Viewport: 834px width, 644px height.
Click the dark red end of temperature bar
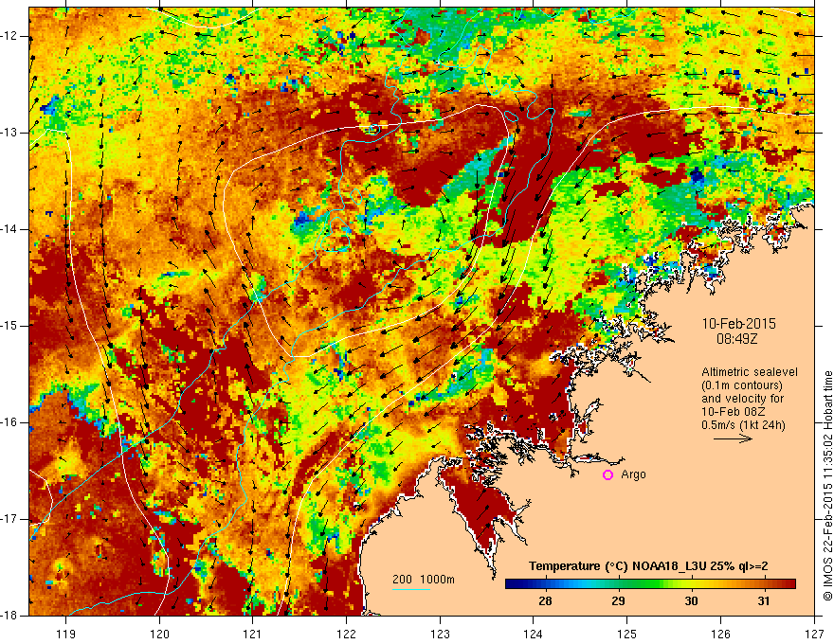(791, 584)
